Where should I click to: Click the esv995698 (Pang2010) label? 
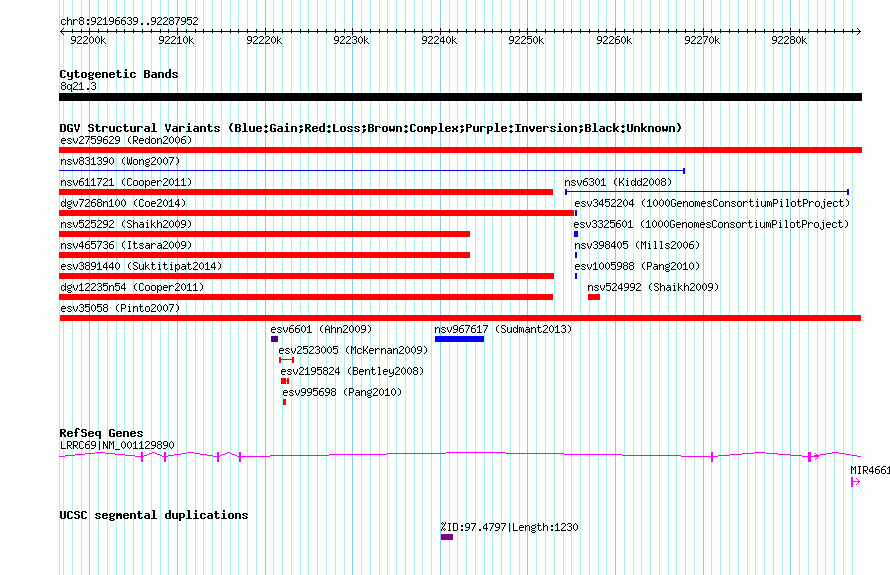point(342,392)
